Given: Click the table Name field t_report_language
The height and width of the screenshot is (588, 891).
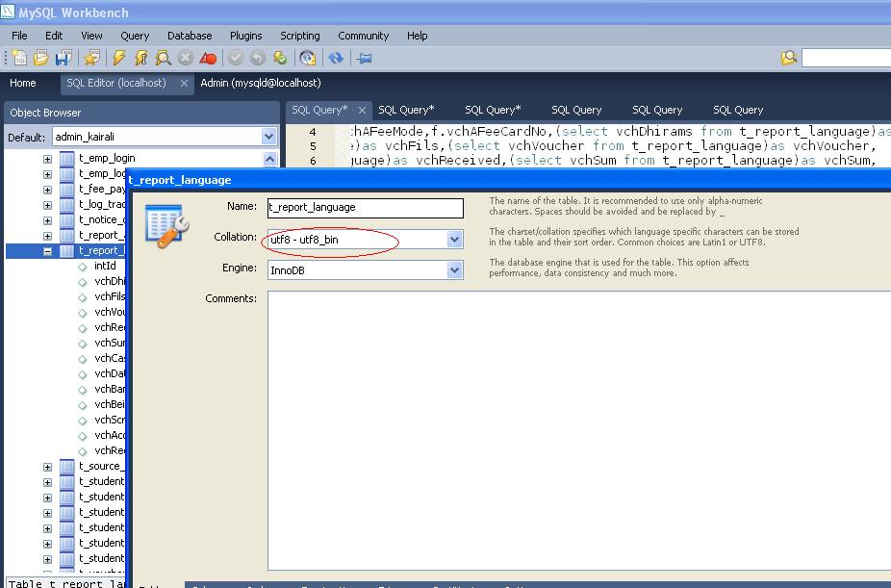Looking at the screenshot, I should pyautogui.click(x=366, y=208).
